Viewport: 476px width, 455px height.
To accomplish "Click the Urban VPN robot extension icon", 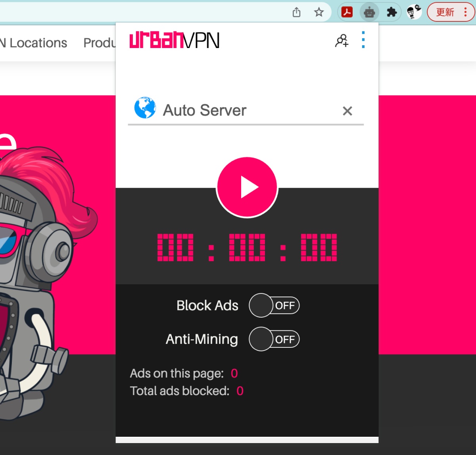I will [369, 12].
